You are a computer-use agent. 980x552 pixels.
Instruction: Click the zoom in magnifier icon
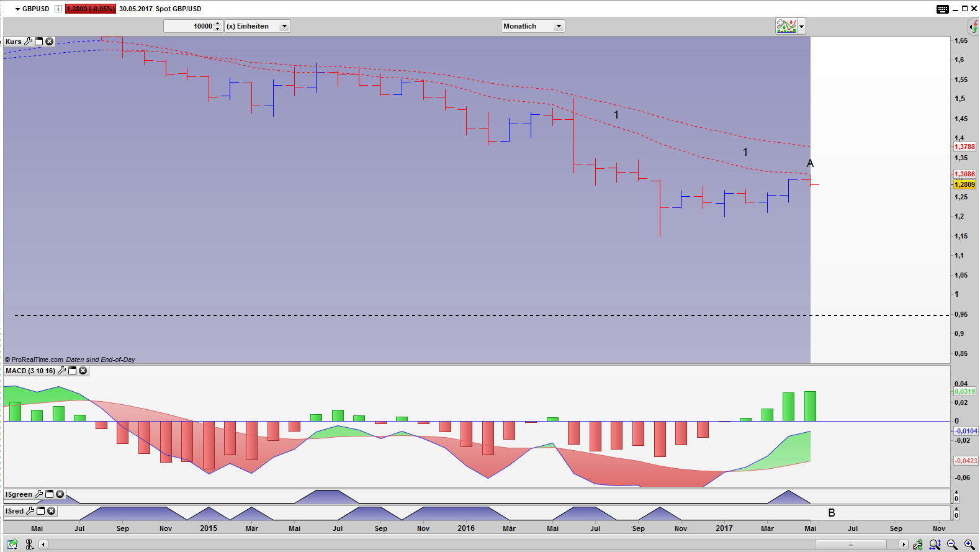tap(969, 545)
